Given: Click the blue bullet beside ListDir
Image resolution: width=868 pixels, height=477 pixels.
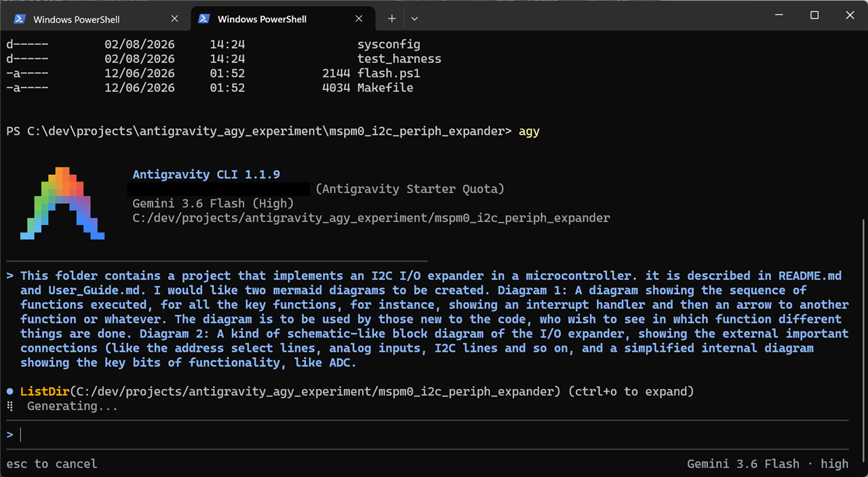Looking at the screenshot, I should click(9, 392).
